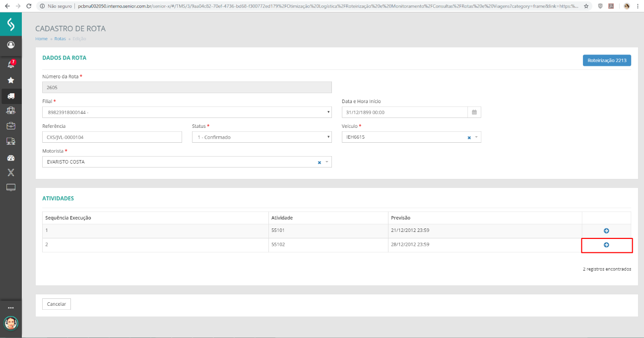Viewport: 644px width, 338px height.
Task: Open arrow icon for activity 55101
Action: point(606,231)
